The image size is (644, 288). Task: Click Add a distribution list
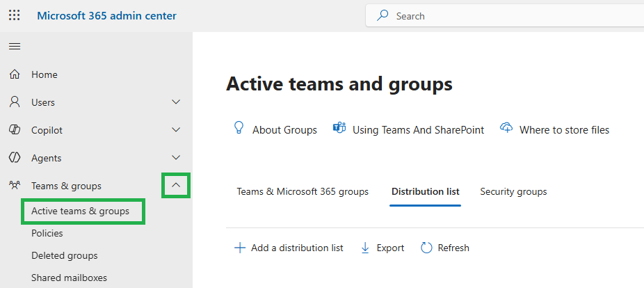tap(298, 248)
